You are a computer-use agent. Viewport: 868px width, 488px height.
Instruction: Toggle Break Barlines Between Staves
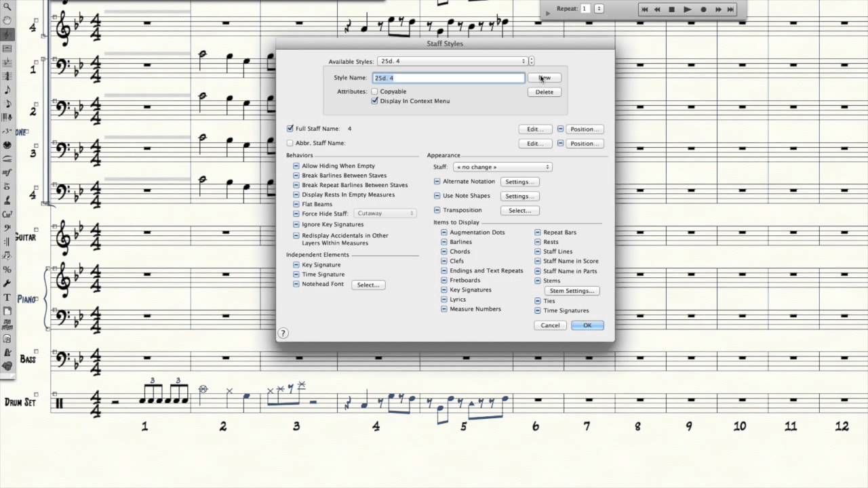pos(296,175)
